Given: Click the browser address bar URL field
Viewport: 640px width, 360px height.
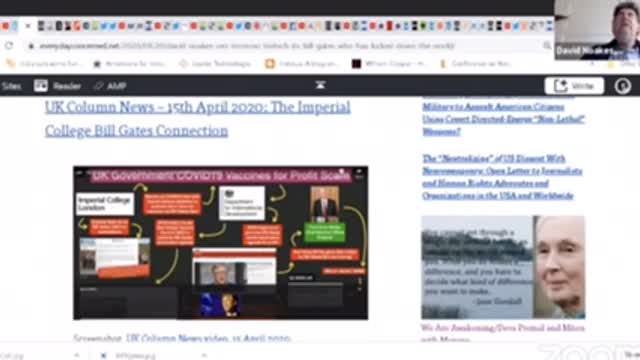Looking at the screenshot, I should coord(286,46).
